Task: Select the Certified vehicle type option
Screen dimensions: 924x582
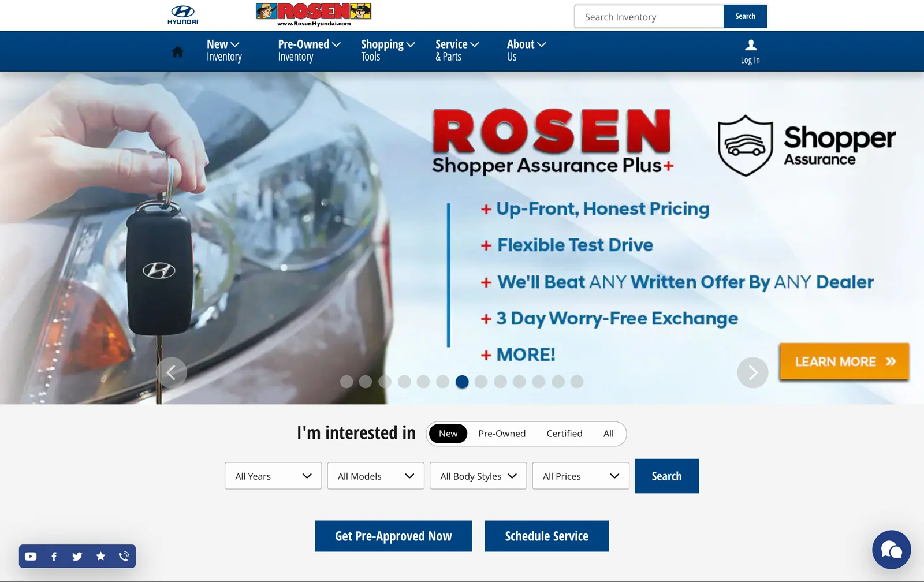Action: (564, 434)
